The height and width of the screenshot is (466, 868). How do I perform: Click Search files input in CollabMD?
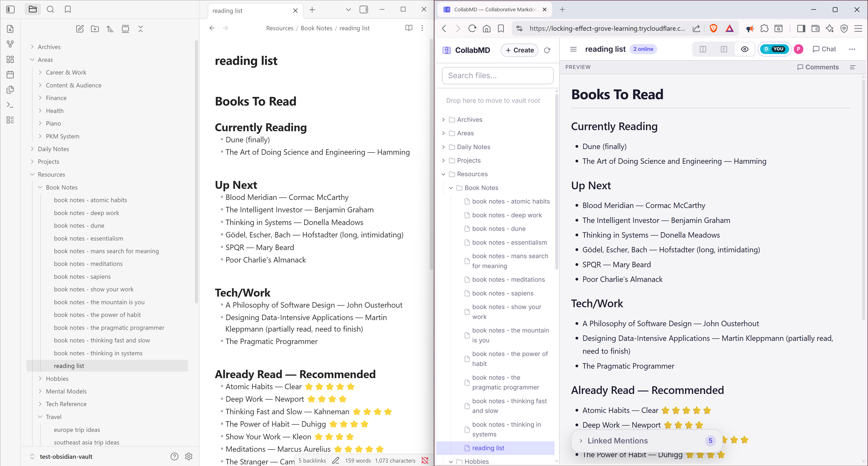pos(497,75)
